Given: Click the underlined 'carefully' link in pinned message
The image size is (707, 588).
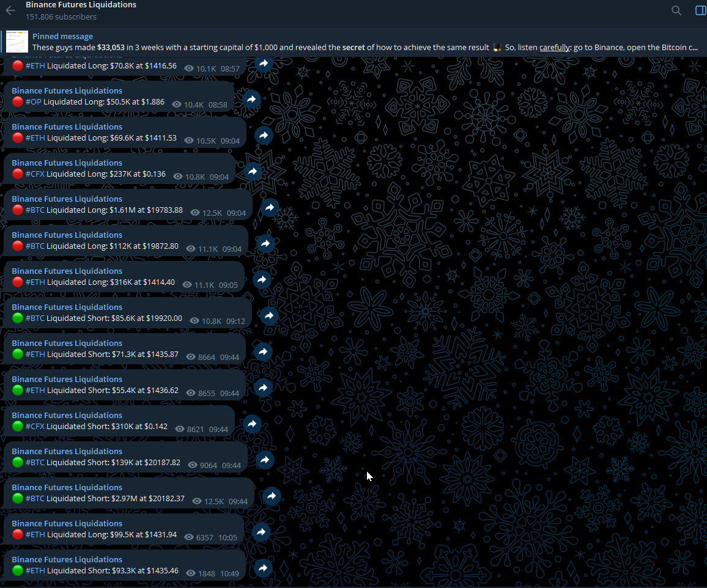Looking at the screenshot, I should coord(555,47).
